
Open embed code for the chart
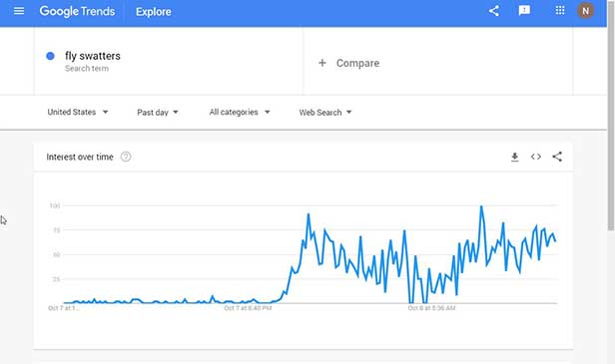536,157
